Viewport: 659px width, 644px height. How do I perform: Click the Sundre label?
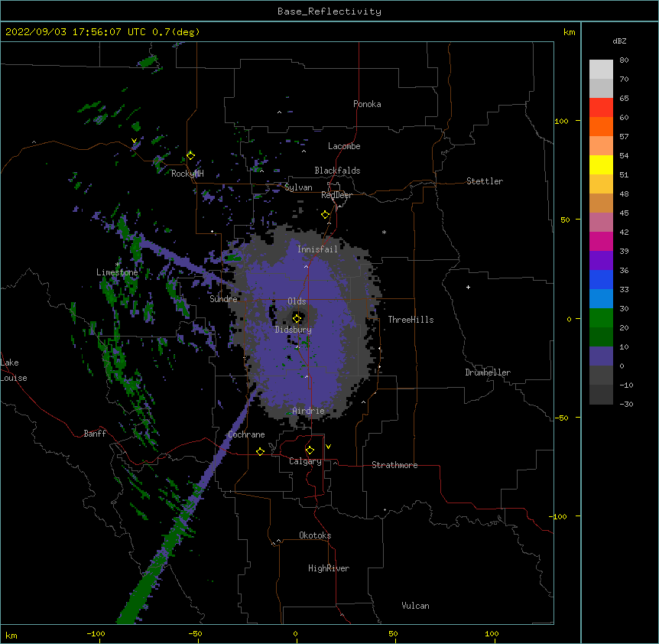[x=223, y=299]
